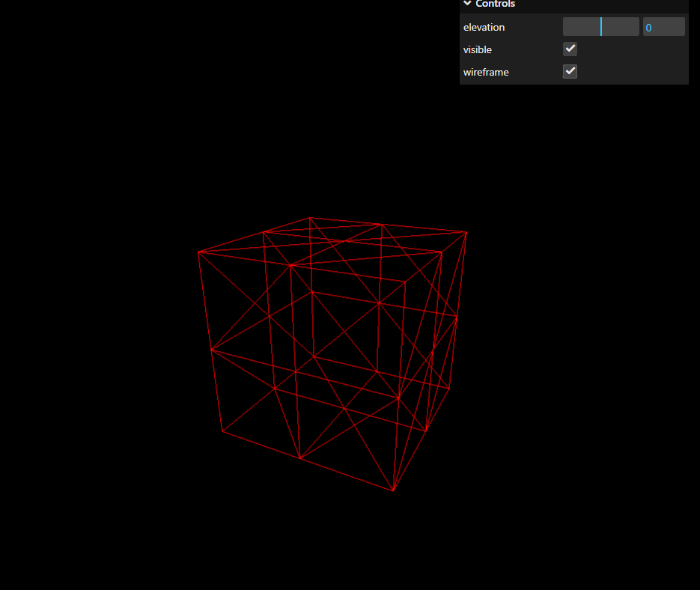Screen dimensions: 700x590
Task: Click the Controls panel title
Action: click(495, 4)
